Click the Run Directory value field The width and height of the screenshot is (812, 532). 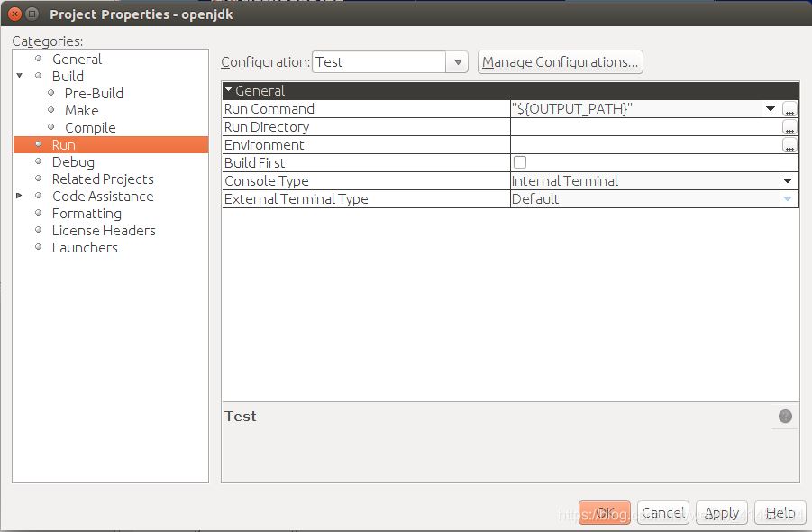[x=644, y=127]
